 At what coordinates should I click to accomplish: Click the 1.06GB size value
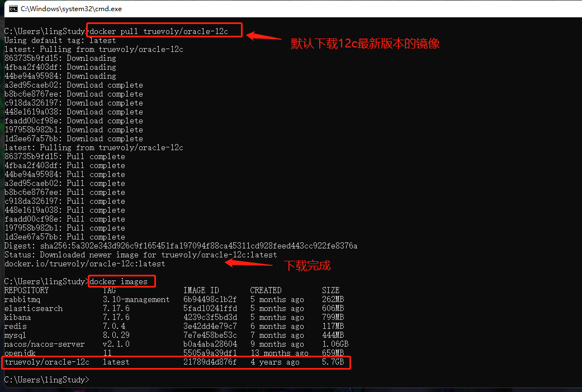(335, 344)
